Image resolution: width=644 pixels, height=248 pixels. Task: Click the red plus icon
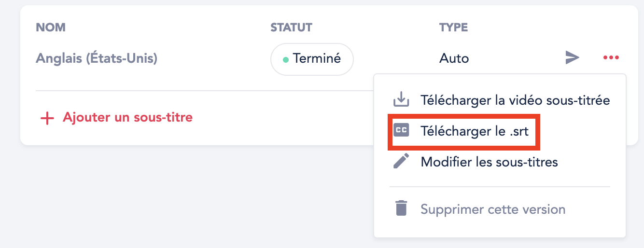[x=47, y=118]
